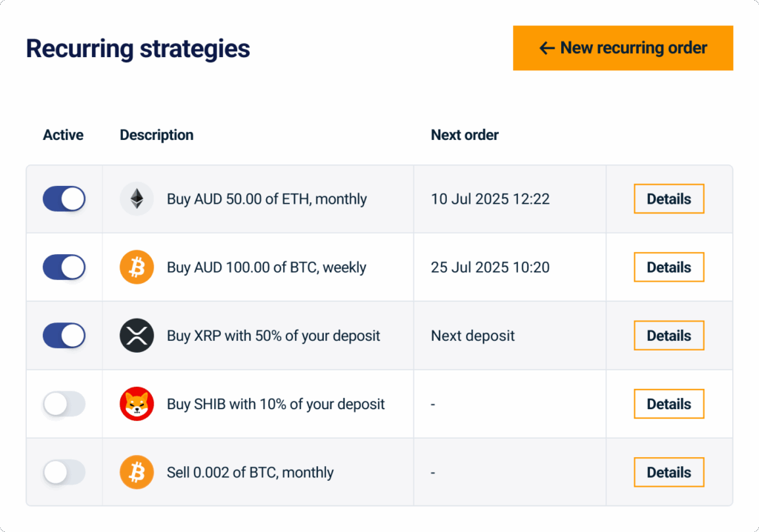Click the Next order column header
This screenshot has height=532, width=759.
tap(465, 135)
